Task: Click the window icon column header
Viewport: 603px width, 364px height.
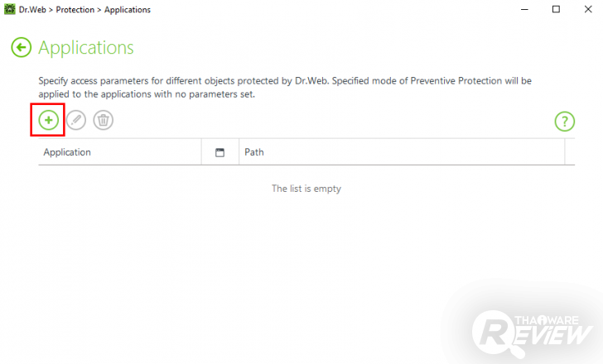Action: click(x=220, y=153)
